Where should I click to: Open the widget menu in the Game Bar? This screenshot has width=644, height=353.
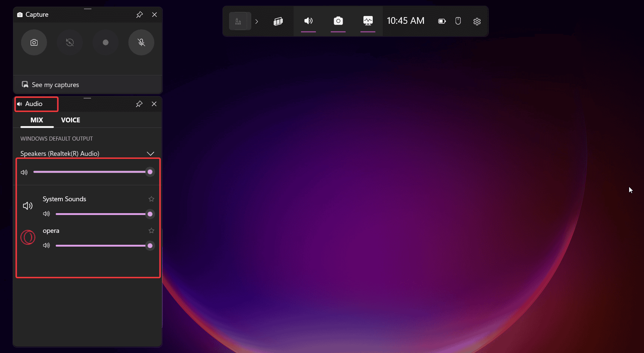point(278,21)
